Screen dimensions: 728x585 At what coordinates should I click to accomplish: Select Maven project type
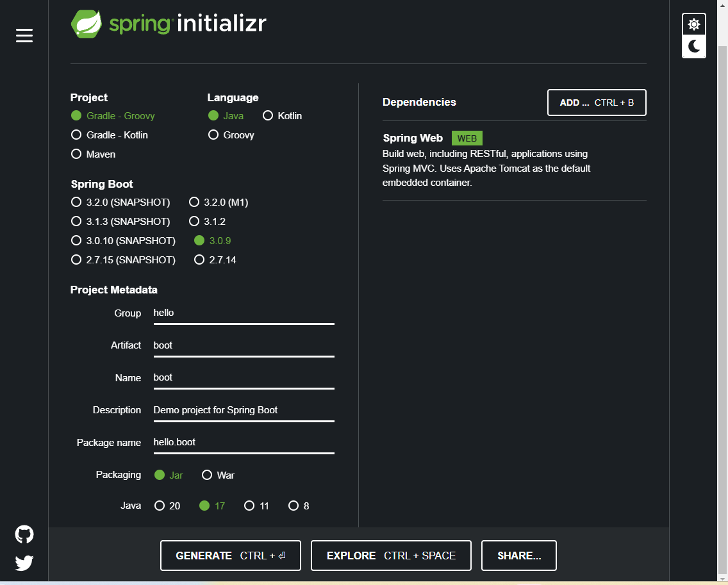94,154
